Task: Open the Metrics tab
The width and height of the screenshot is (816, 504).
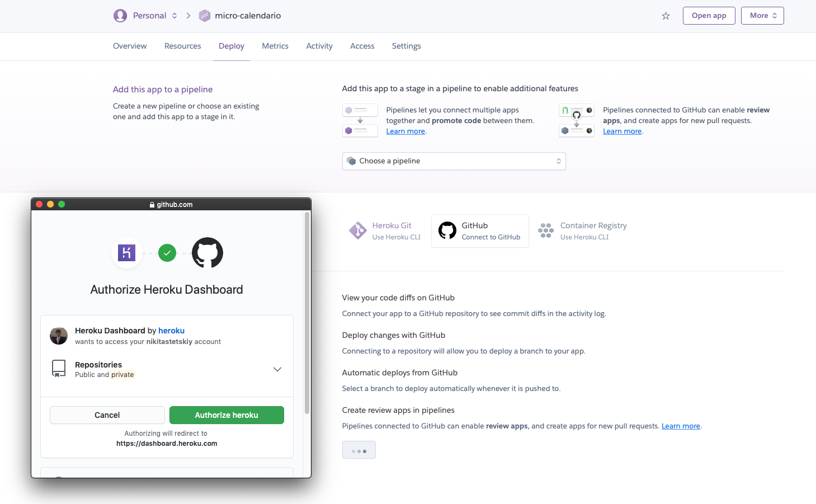Action: pos(275,46)
